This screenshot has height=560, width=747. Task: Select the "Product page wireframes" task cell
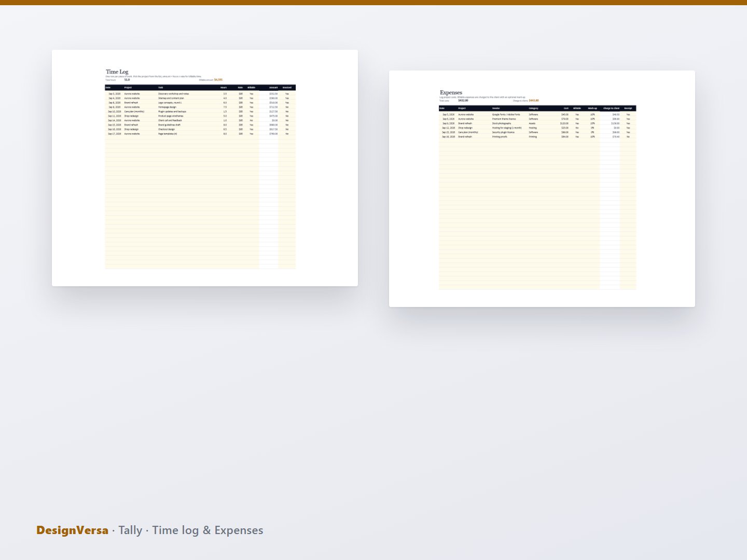[x=171, y=116]
